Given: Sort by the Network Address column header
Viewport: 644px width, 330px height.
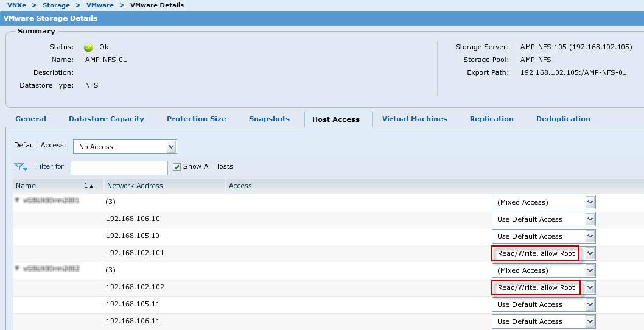Looking at the screenshot, I should [x=135, y=186].
